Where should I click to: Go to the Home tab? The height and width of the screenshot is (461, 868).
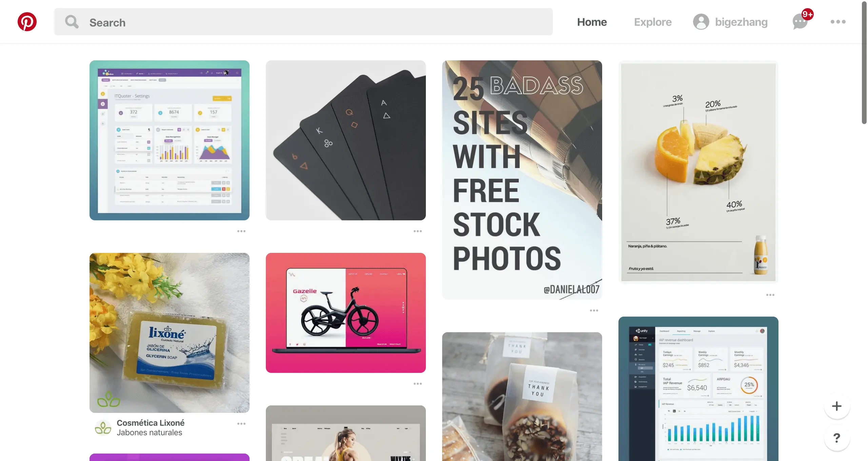[x=592, y=22]
